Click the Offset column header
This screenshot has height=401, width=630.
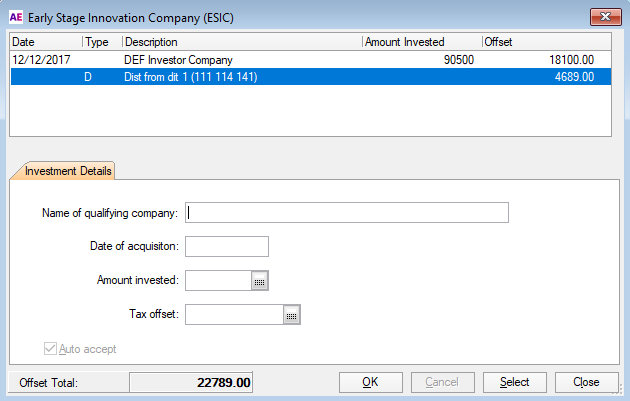[545, 42]
